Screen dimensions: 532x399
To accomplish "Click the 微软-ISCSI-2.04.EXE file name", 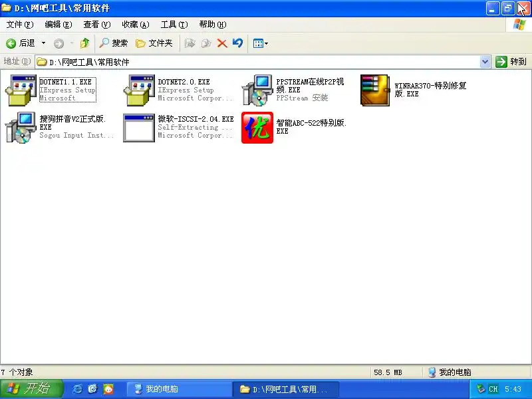I will point(196,119).
